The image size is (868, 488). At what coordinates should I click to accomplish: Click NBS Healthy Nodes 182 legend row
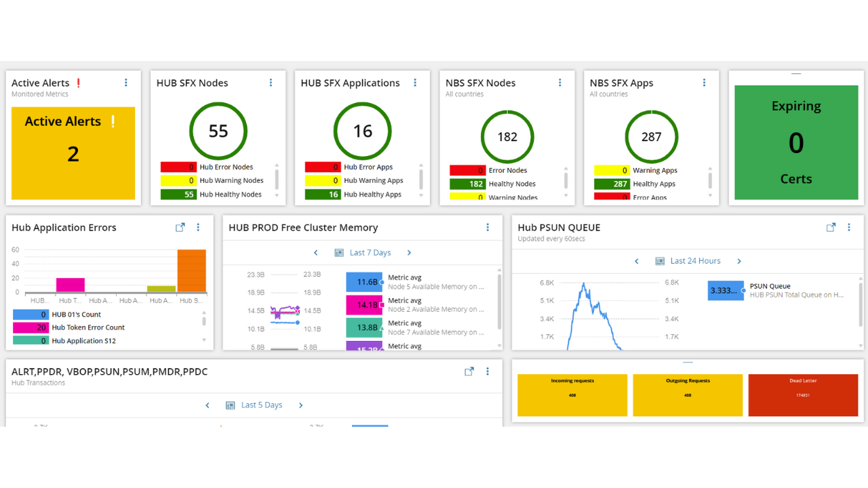tap(493, 184)
